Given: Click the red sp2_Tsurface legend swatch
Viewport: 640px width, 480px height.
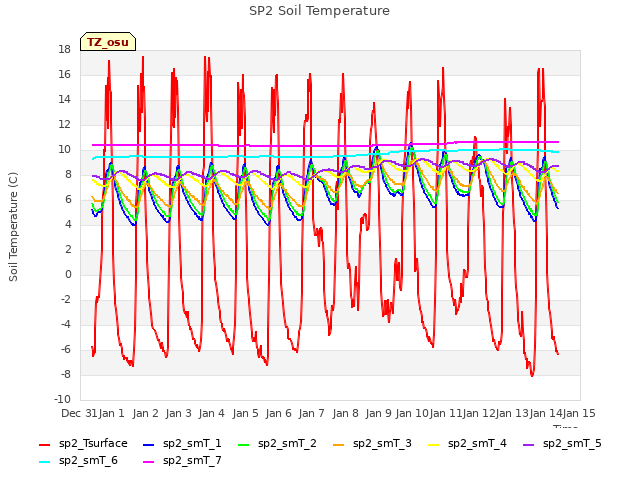Looking at the screenshot, I should click(x=44, y=444).
